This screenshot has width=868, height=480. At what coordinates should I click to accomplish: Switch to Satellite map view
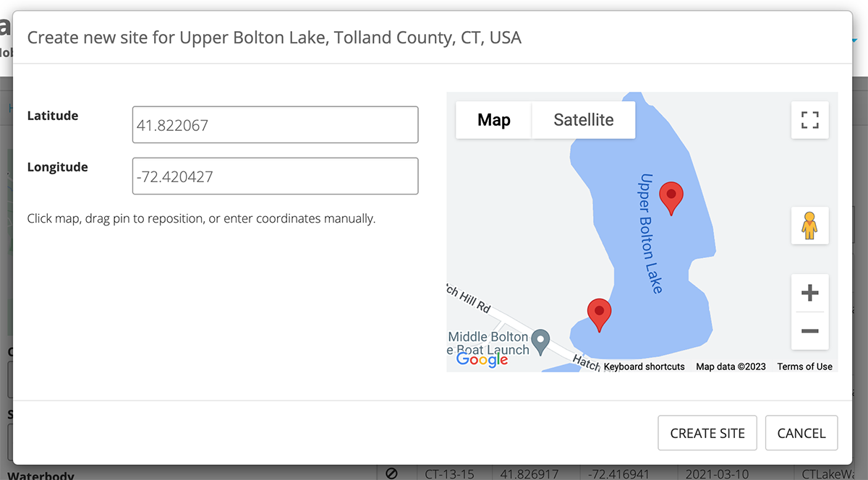pyautogui.click(x=584, y=120)
